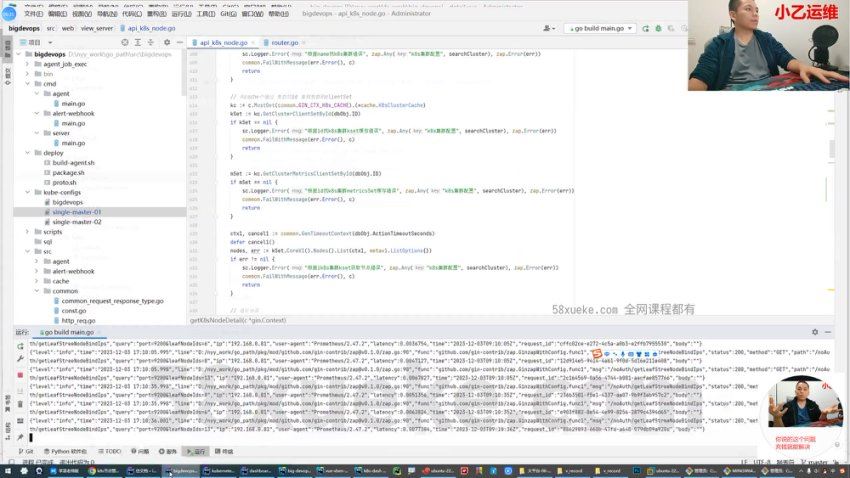Open the Python packages tool window
The width and height of the screenshot is (850, 478).
70,451
